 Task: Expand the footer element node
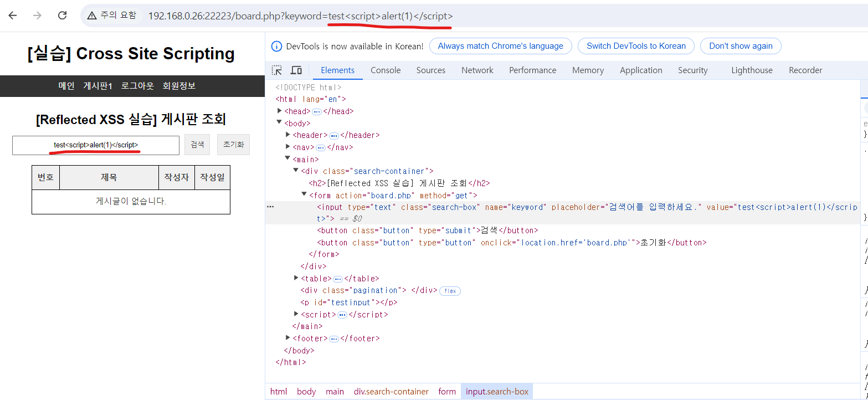(288, 338)
